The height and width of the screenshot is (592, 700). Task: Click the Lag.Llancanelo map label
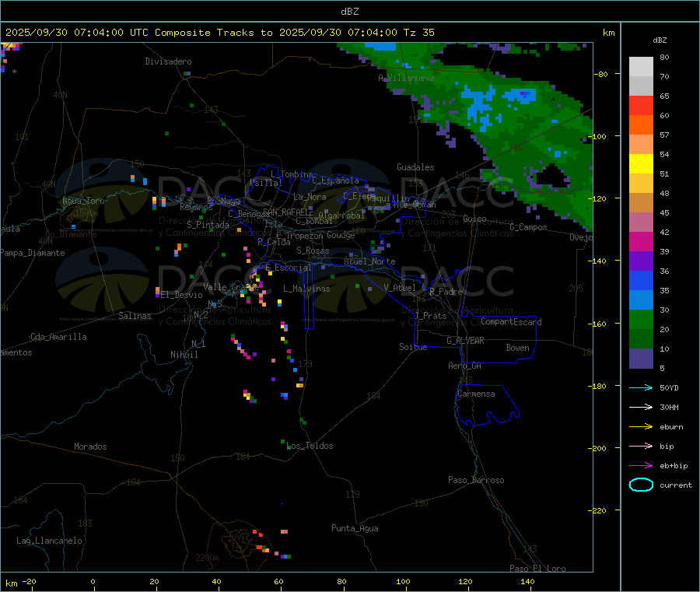pos(50,541)
